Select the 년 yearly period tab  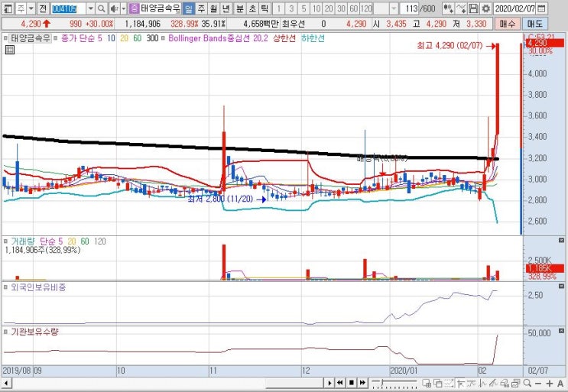tap(226, 8)
